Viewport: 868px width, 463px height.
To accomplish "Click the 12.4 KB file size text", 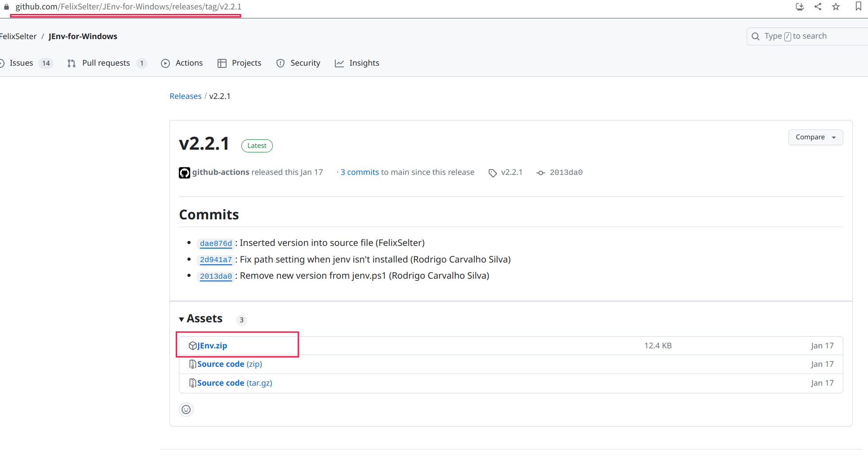I will [658, 346].
